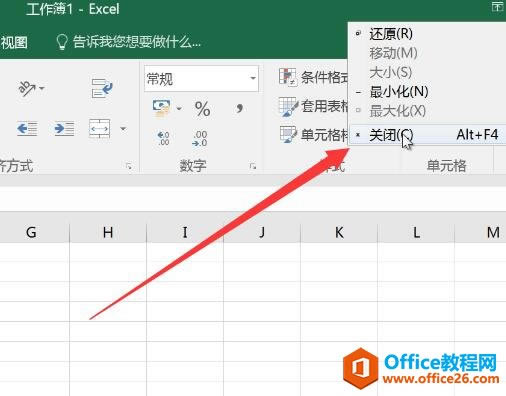Select column L header
The height and width of the screenshot is (396, 506).
pos(416,232)
